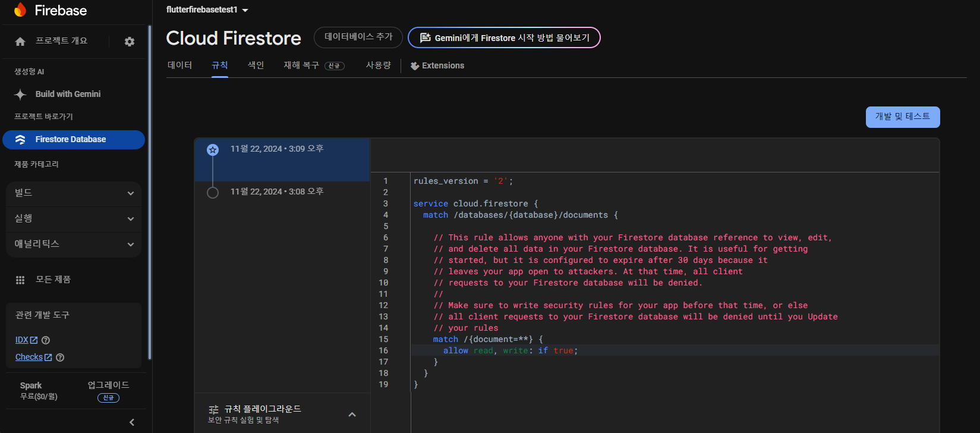This screenshot has height=433, width=980.
Task: Switch to the 데이터 tab
Action: click(x=179, y=65)
